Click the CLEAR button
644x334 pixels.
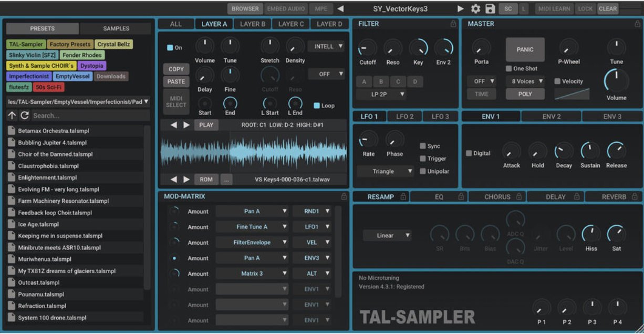(x=608, y=8)
